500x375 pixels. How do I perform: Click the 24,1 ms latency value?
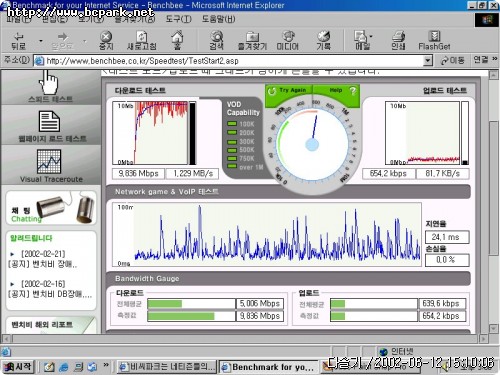tap(447, 237)
